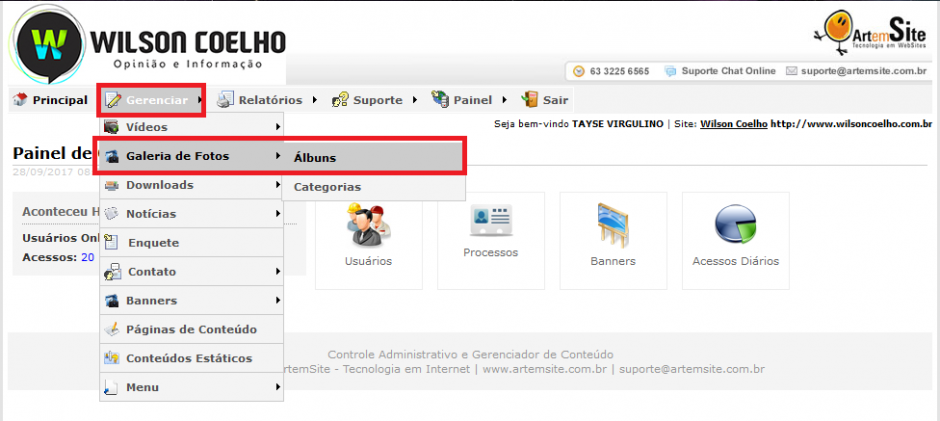This screenshot has width=940, height=421.
Task: Click the pencil icon on Gerenciar
Action: 112,100
